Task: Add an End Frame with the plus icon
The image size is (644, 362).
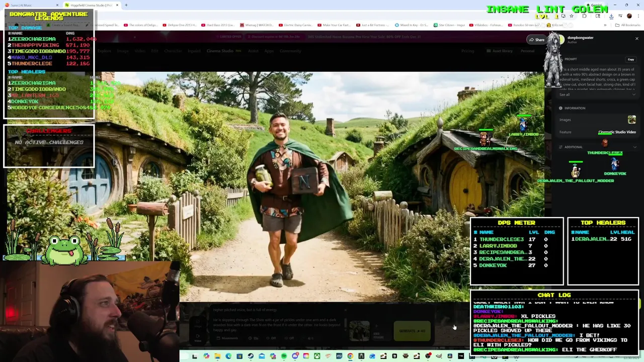Action: [x=376, y=326]
